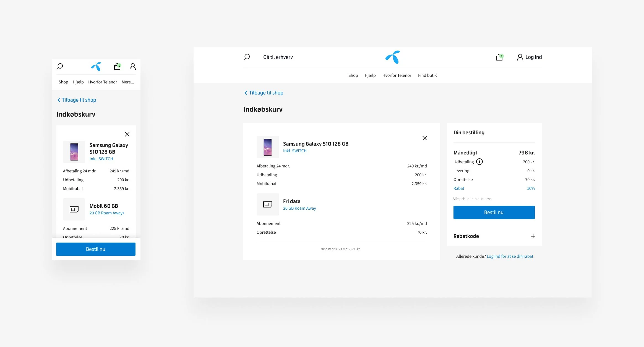Click the mobile 249 kr./md value
Image resolution: width=644 pixels, height=347 pixels.
(119, 171)
